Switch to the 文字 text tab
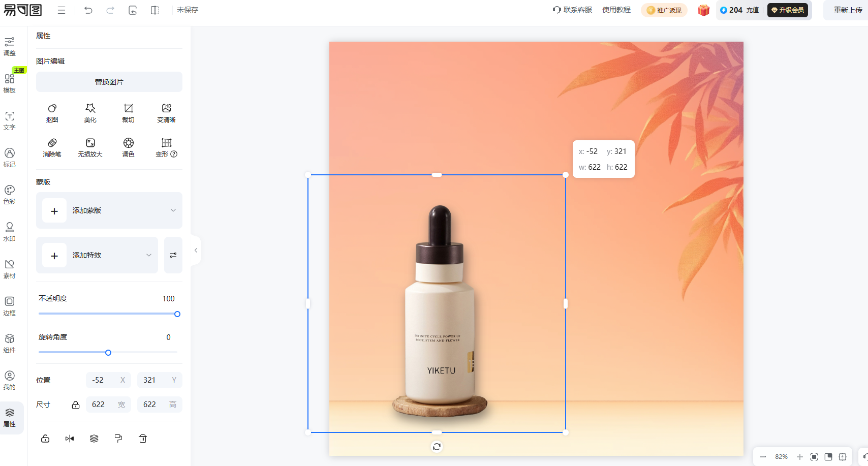Image resolution: width=868 pixels, height=466 pixels. (x=10, y=120)
